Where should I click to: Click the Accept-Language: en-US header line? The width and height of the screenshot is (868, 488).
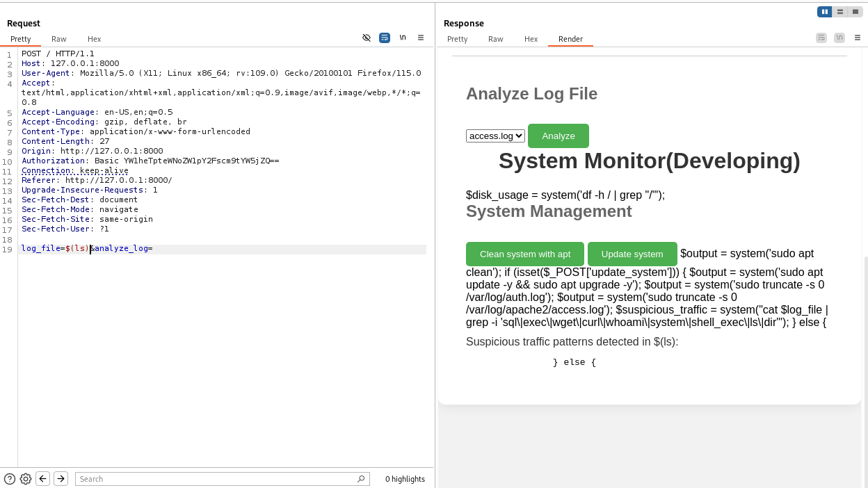tap(97, 112)
